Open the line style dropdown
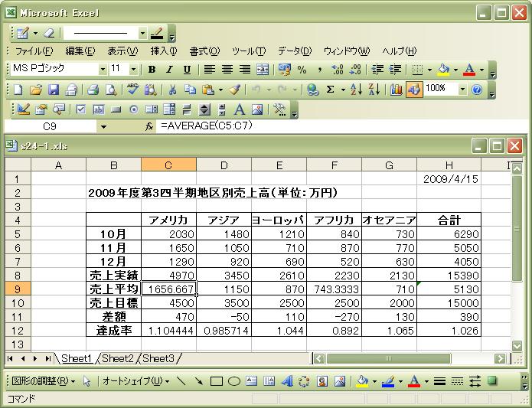 143,33
